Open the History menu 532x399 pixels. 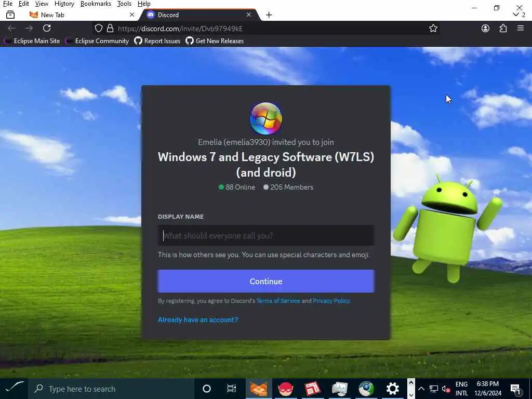click(64, 4)
